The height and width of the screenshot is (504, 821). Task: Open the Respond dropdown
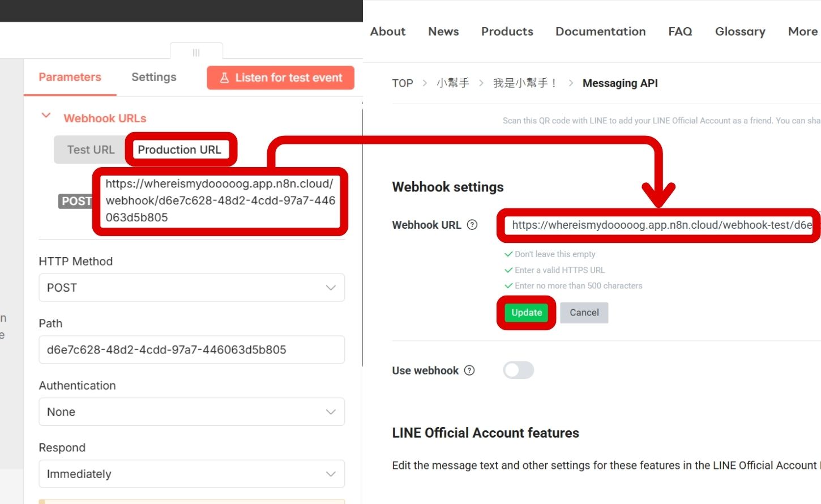point(191,474)
